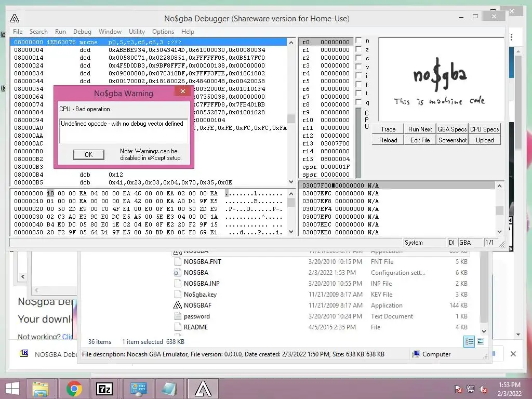Open the Window menu
Image resolution: width=532 pixels, height=399 pixels.
110,32
